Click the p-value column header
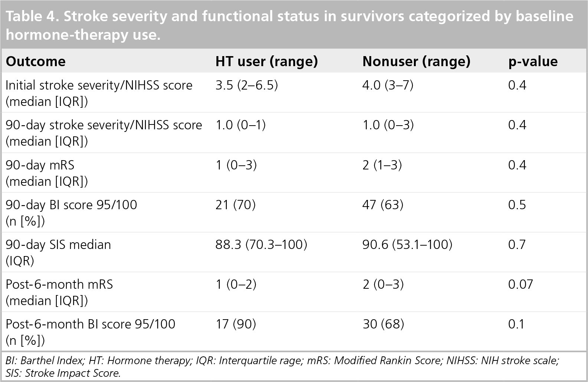This screenshot has width=588, height=382. coord(533,62)
